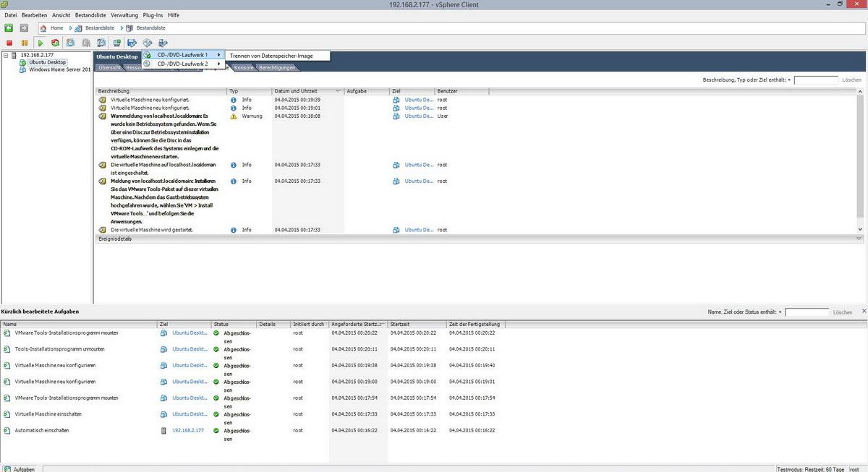Open the Datei menu
The image size is (868, 472).
(11, 15)
